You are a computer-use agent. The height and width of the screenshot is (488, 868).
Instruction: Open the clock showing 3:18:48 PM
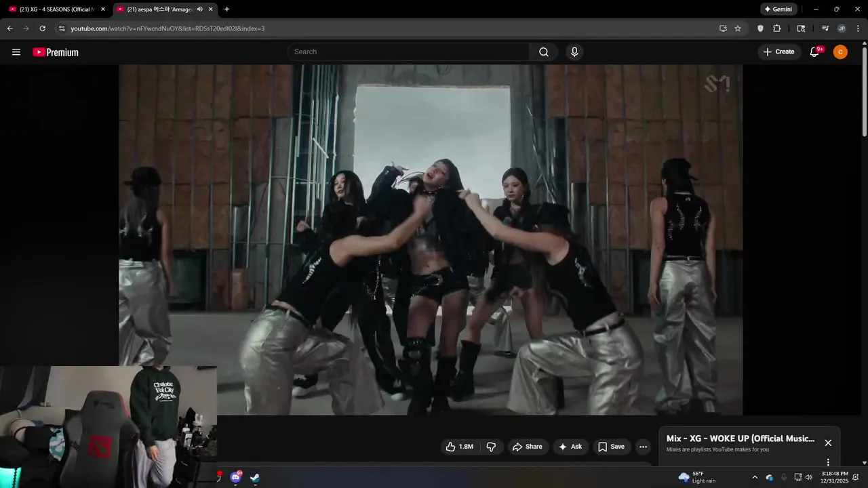click(835, 477)
